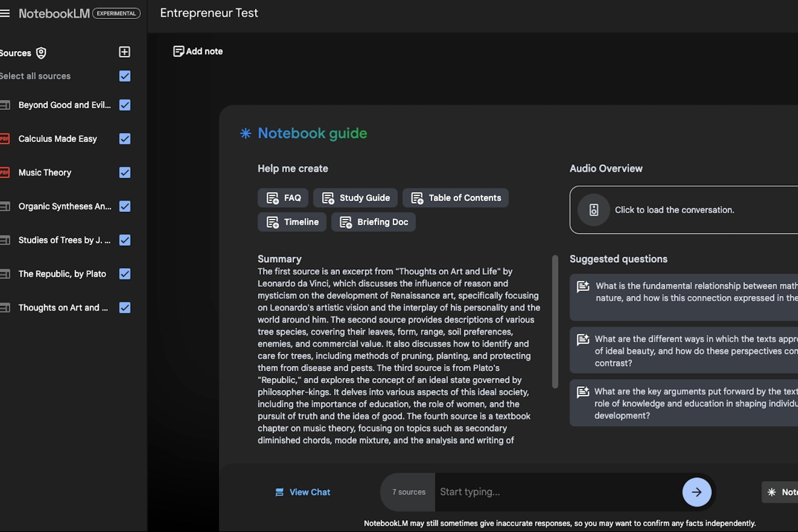798x532 pixels.
Task: Add a new source with the plus icon
Action: (x=124, y=52)
